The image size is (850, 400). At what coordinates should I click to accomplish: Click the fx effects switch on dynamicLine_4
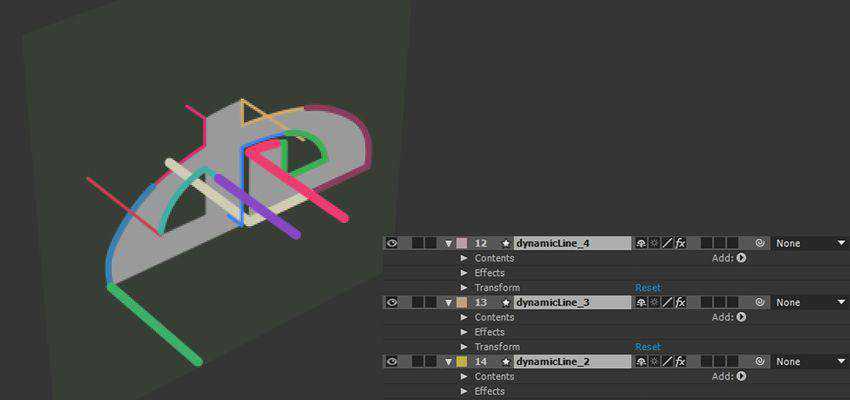pyautogui.click(x=681, y=243)
